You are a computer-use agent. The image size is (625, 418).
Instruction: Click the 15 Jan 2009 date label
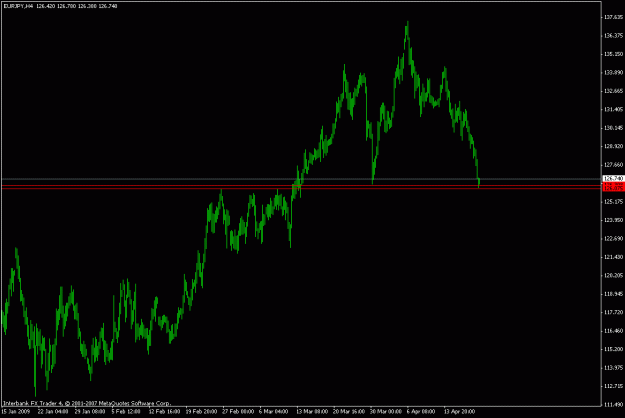tap(16, 412)
